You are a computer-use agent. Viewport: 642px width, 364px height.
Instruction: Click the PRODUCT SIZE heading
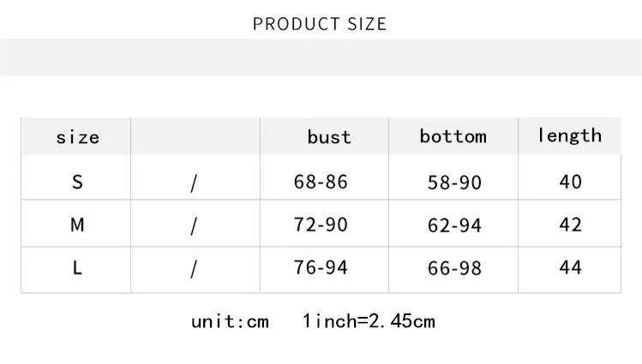click(x=320, y=24)
